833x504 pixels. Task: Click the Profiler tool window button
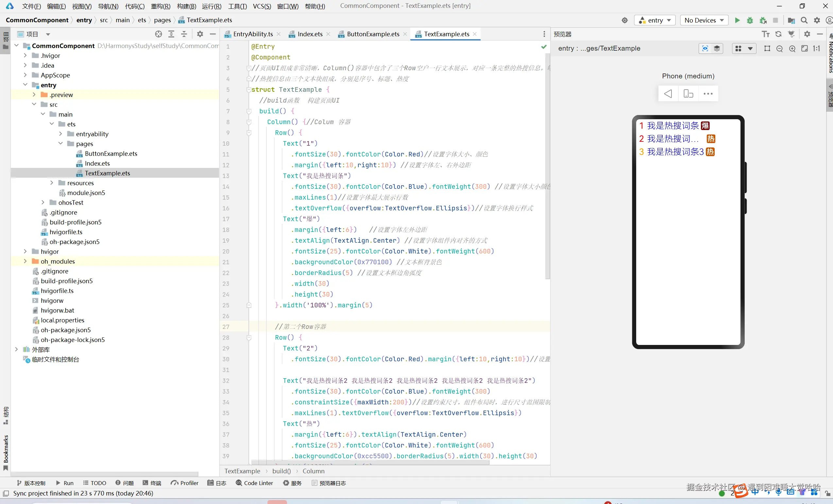click(185, 483)
